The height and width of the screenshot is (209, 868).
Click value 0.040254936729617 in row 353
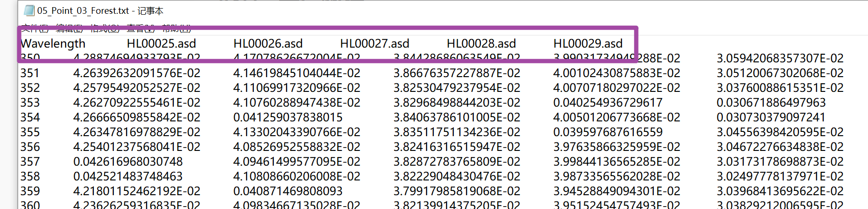point(608,102)
